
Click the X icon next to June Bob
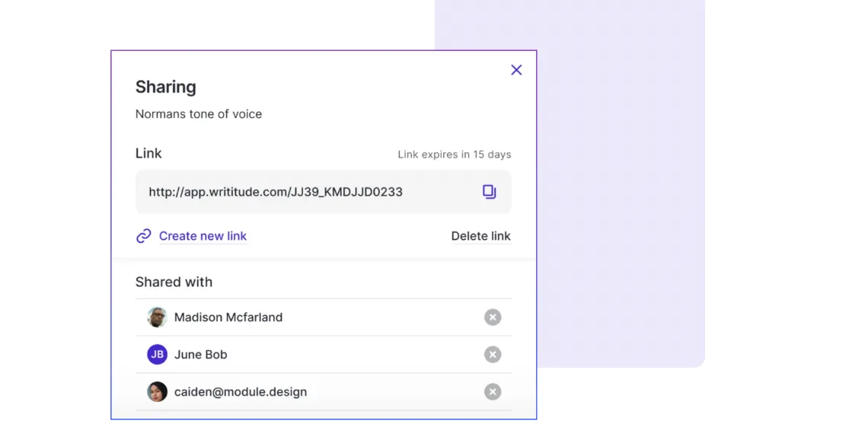point(493,355)
